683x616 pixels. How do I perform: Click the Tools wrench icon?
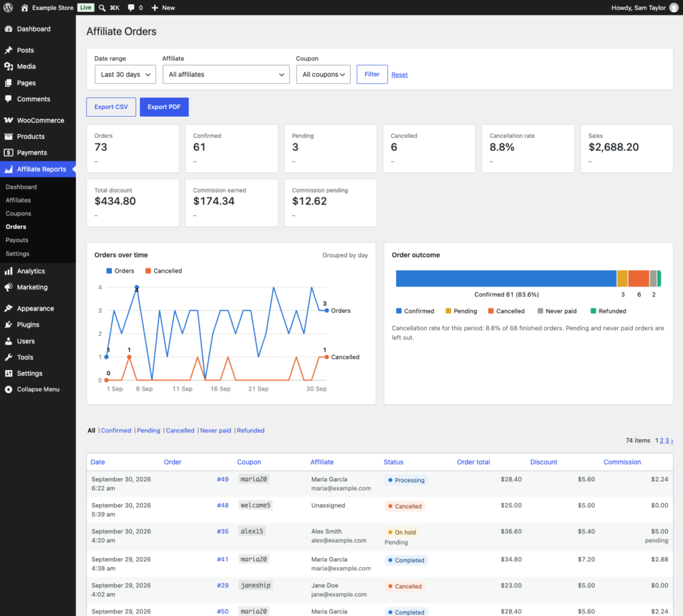(9, 357)
